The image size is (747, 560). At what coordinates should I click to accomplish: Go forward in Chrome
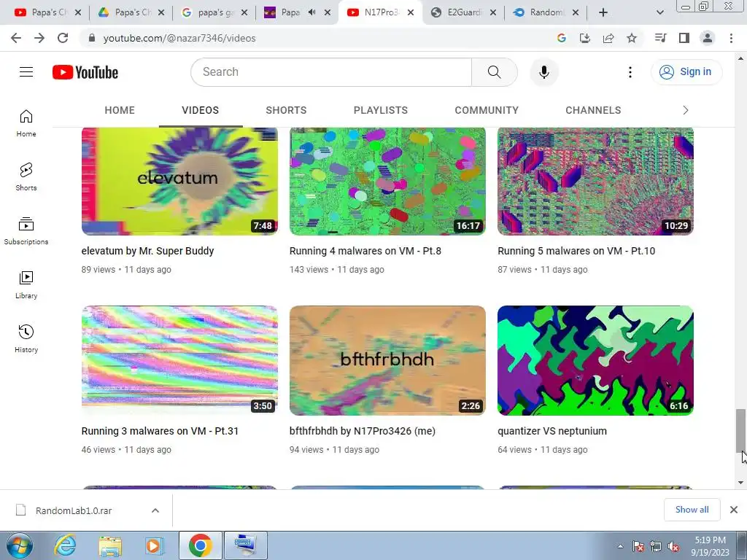pyautogui.click(x=39, y=38)
